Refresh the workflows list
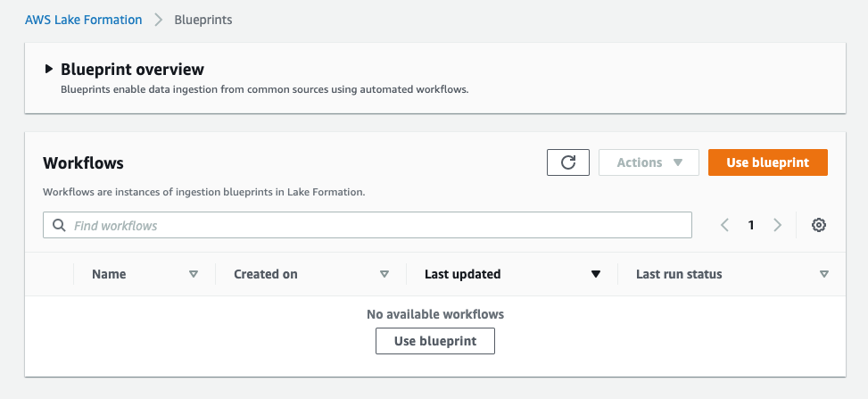 pyautogui.click(x=568, y=162)
